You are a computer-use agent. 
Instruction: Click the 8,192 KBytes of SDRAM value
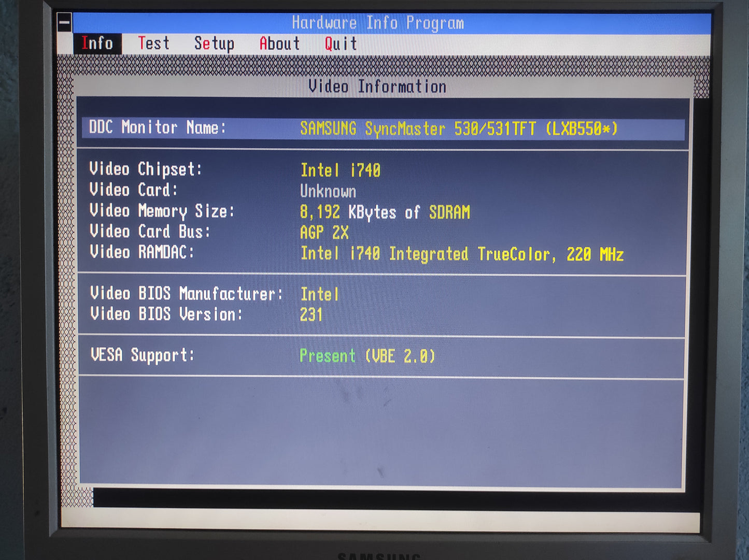pos(385,212)
